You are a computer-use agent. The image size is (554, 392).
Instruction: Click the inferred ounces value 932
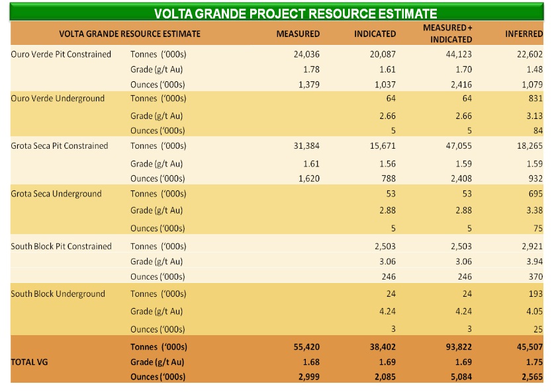click(x=535, y=178)
